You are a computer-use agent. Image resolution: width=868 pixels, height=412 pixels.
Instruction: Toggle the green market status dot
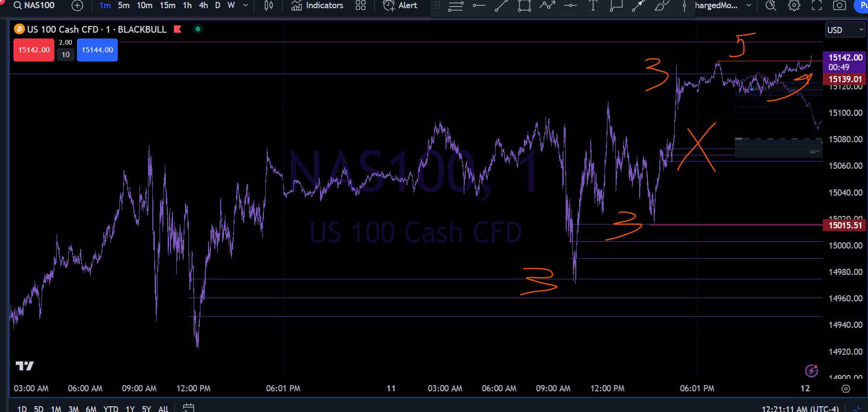coord(198,29)
